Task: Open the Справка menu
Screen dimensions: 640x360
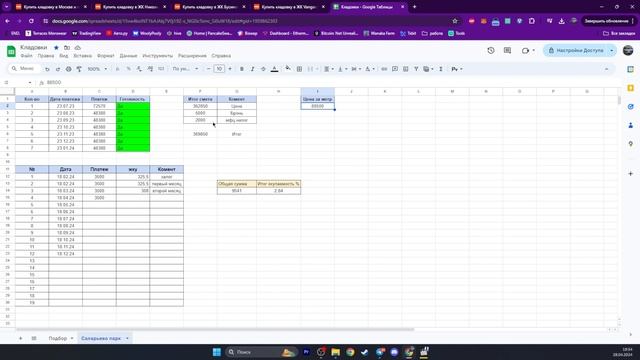Action: point(221,56)
